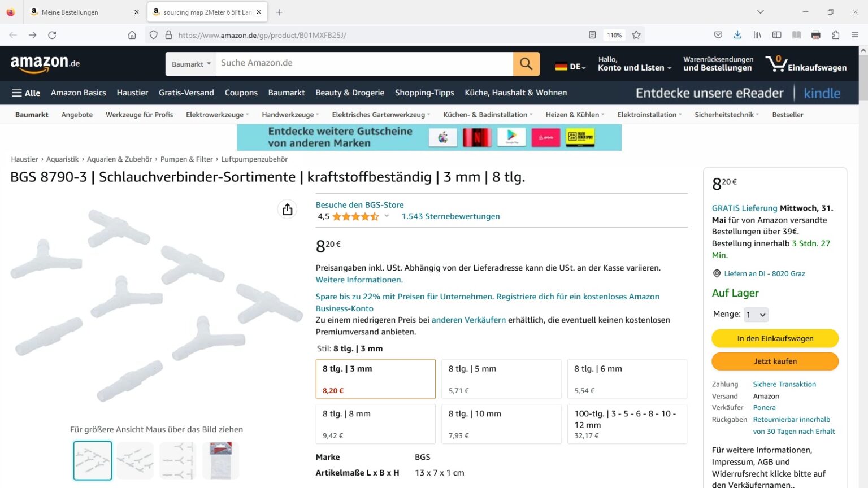This screenshot has width=868, height=488.
Task: Click the Jetzt kaufen button
Action: pyautogui.click(x=775, y=361)
